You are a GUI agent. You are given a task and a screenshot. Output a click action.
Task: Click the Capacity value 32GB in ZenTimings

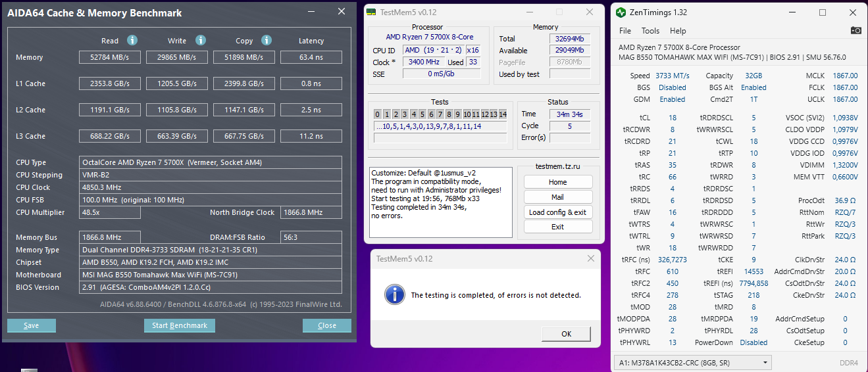[x=753, y=76]
